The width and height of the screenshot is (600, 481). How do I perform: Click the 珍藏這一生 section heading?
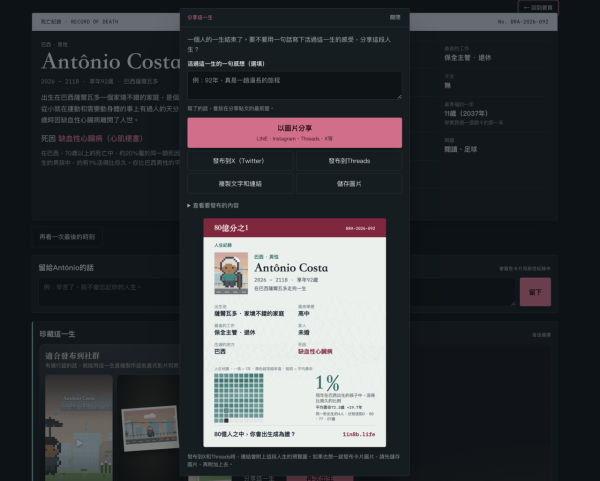[57, 334]
